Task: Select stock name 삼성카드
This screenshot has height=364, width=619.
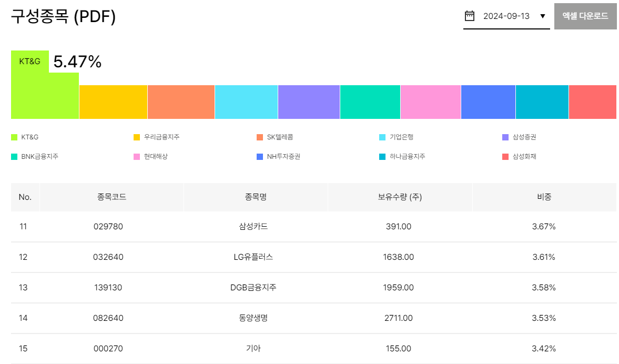Action: [253, 227]
